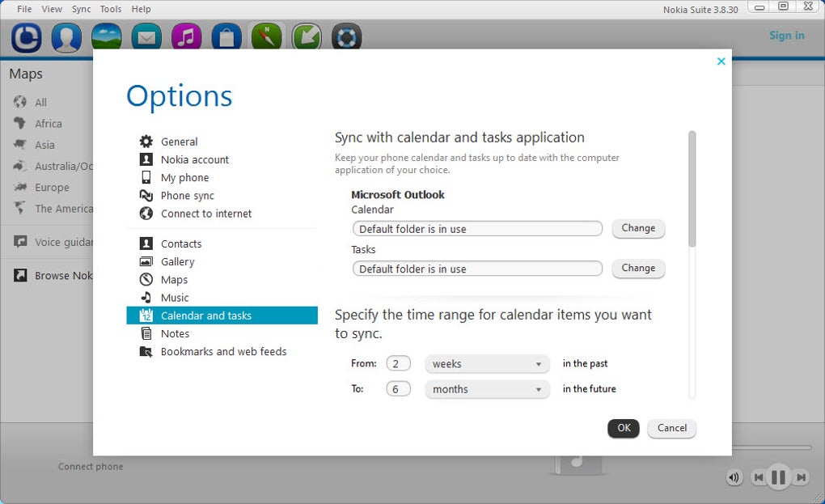Select Bookmarks and web feeds option
Image resolution: width=825 pixels, height=504 pixels.
click(x=222, y=351)
